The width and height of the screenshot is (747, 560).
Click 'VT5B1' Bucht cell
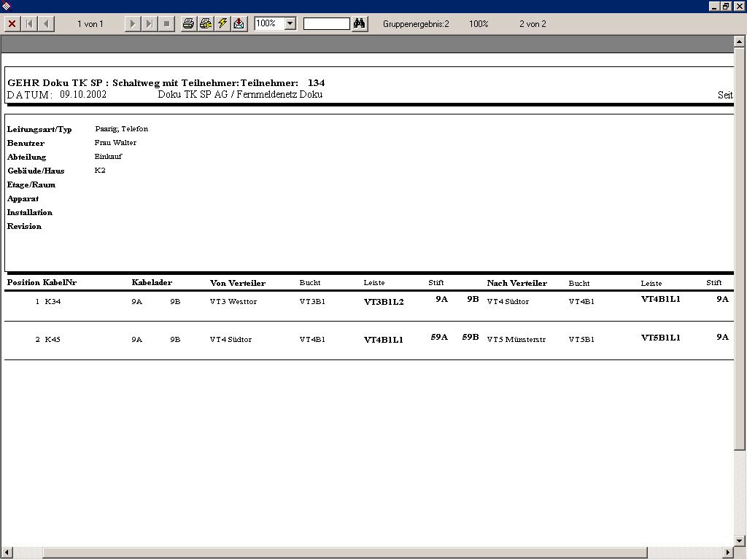click(x=581, y=340)
